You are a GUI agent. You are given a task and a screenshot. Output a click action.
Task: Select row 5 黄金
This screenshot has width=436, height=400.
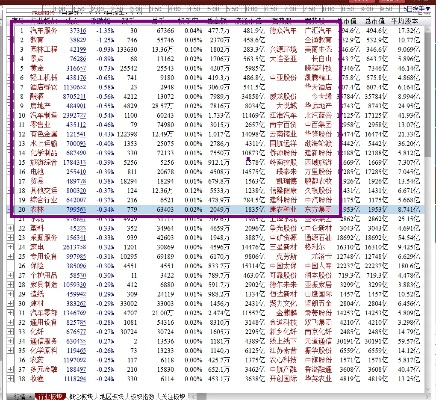click(x=215, y=68)
